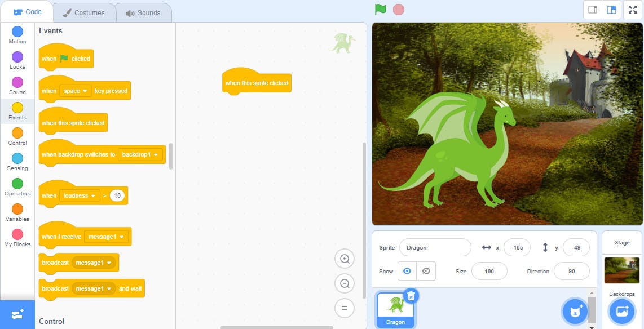Switch to the Sounds tab

click(x=143, y=13)
